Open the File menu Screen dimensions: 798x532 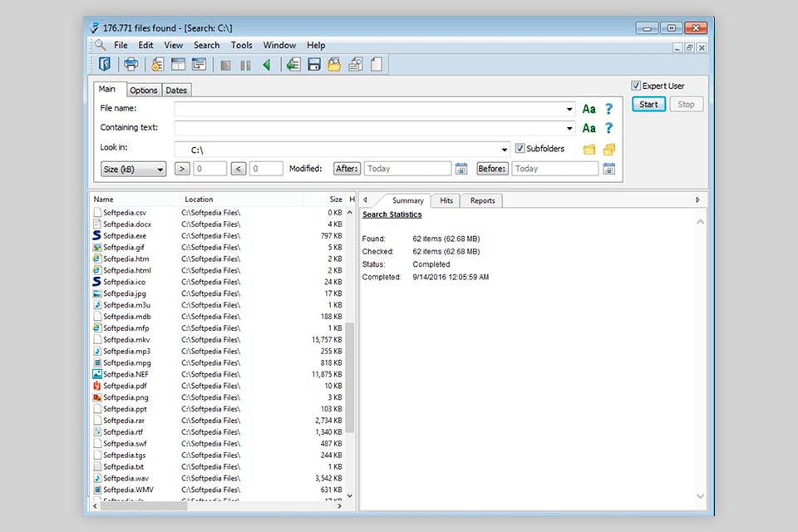(121, 46)
